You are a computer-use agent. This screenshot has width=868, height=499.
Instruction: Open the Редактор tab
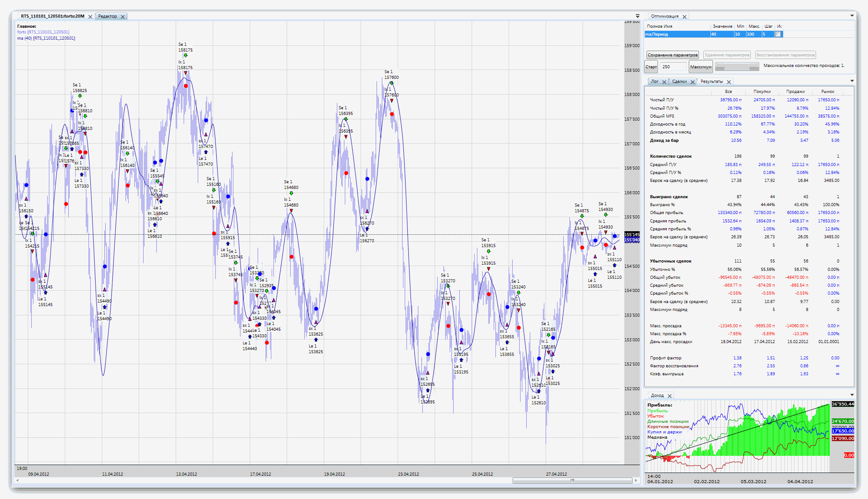pos(107,16)
